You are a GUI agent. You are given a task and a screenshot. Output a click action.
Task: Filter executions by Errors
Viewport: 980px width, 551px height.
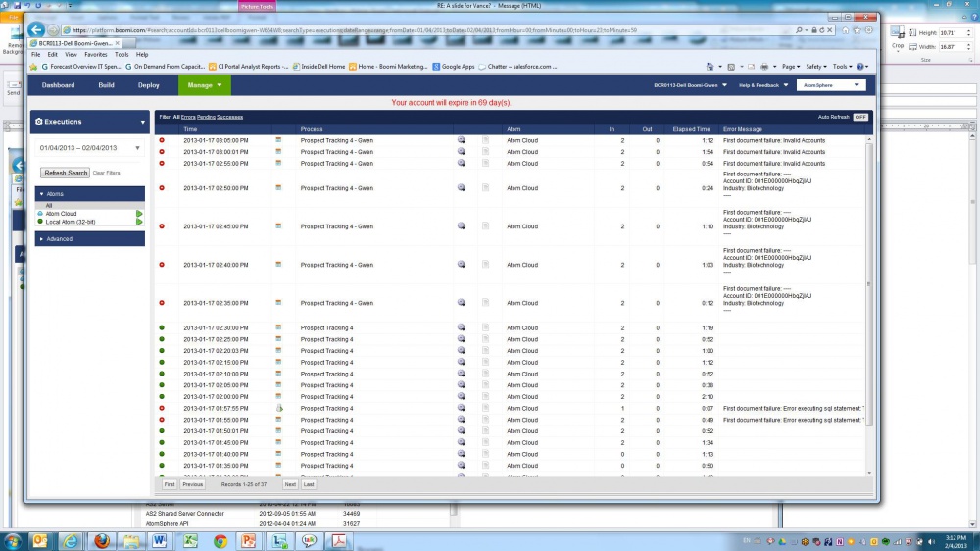pyautogui.click(x=188, y=117)
